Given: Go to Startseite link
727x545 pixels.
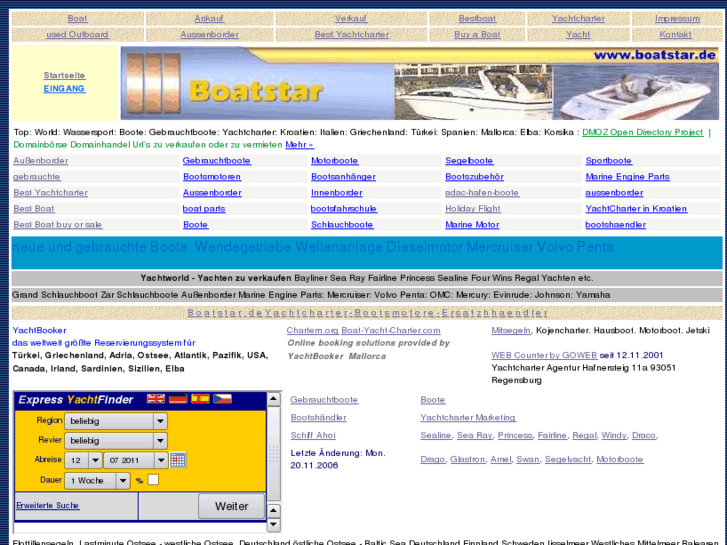Looking at the screenshot, I should coord(64,75).
